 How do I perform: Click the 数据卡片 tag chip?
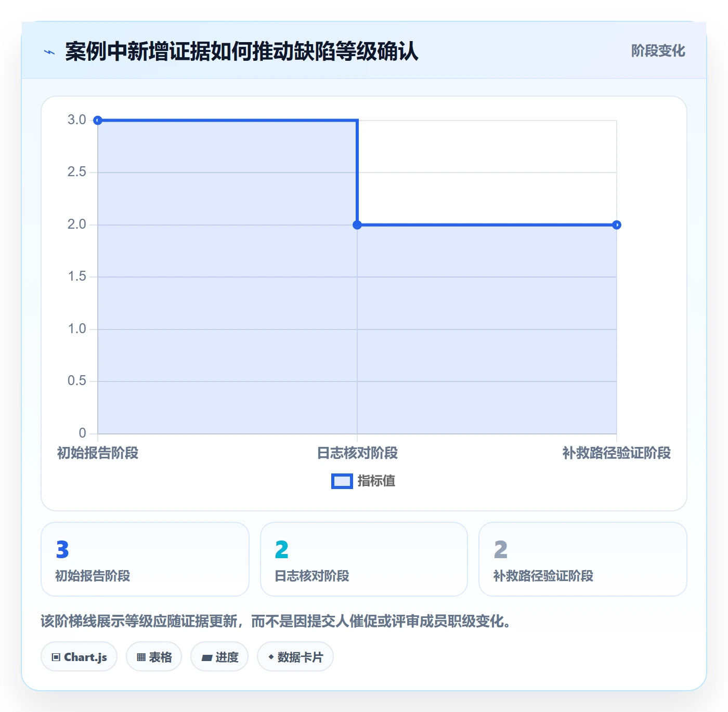pyautogui.click(x=295, y=657)
